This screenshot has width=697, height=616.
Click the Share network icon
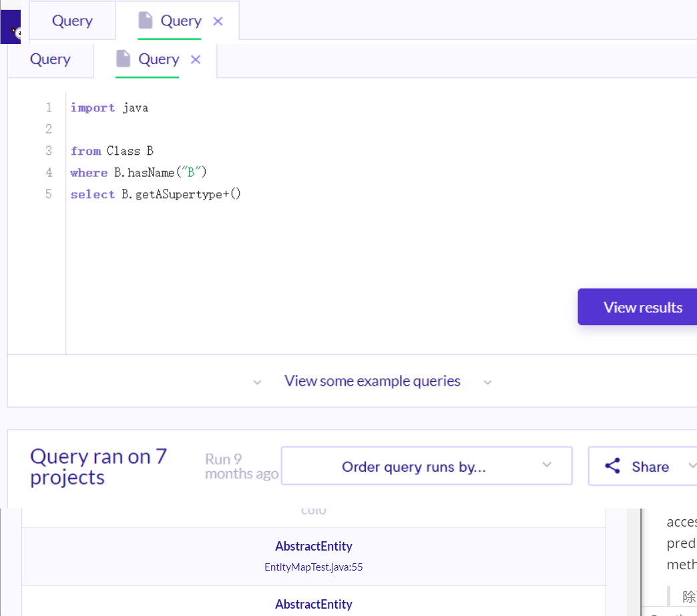pos(612,466)
